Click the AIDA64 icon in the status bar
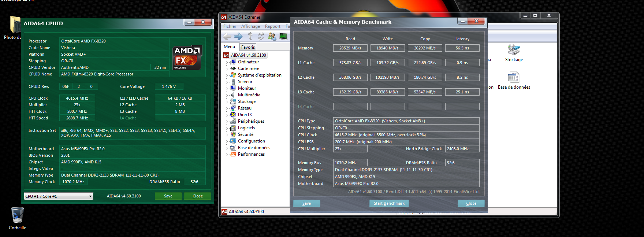The width and height of the screenshot is (644, 237). point(224,212)
